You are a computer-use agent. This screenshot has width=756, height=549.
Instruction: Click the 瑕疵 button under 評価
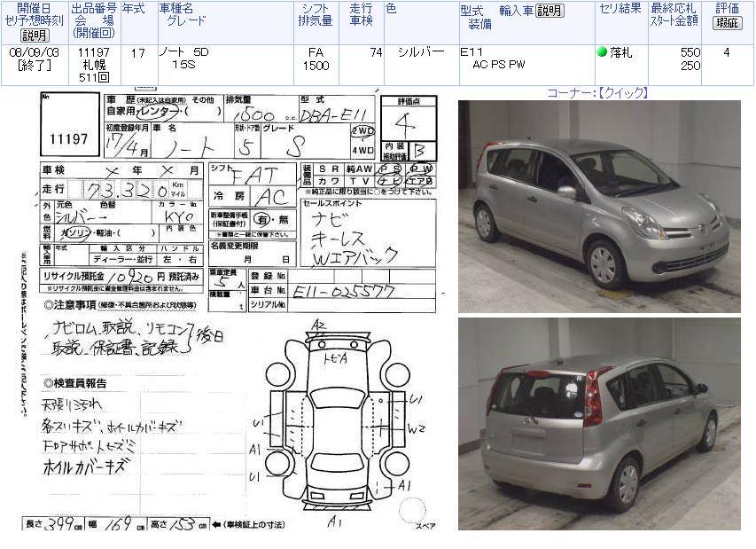click(x=727, y=22)
